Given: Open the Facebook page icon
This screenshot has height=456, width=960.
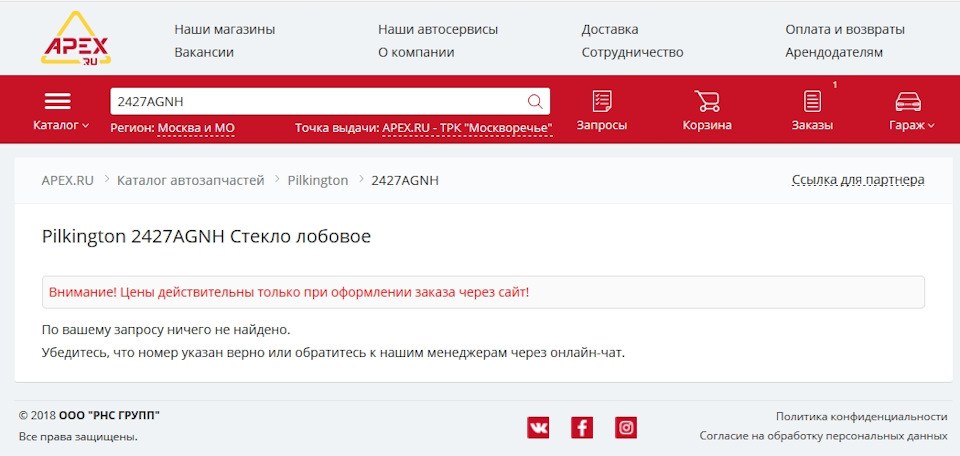Looking at the screenshot, I should [582, 427].
